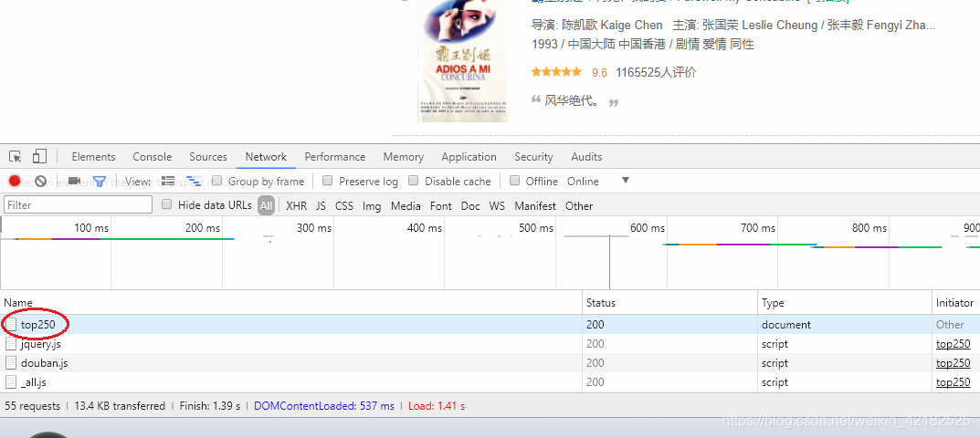Image resolution: width=980 pixels, height=438 pixels.
Task: Click the file icon beside douban.js
Action: (x=11, y=363)
